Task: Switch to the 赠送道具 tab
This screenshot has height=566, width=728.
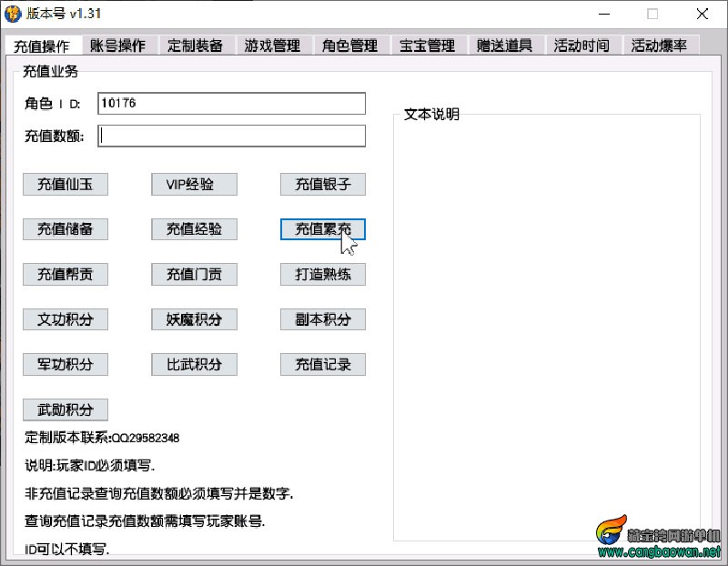Action: 505,46
